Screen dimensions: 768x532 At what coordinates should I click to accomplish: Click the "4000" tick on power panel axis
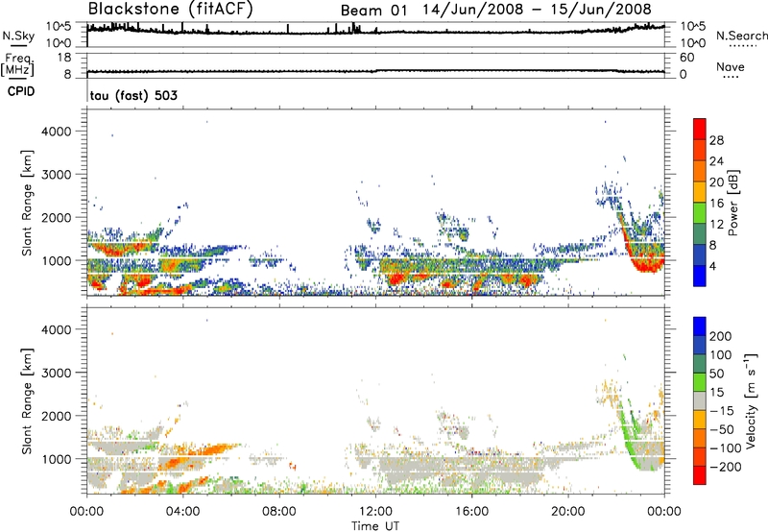click(x=57, y=132)
